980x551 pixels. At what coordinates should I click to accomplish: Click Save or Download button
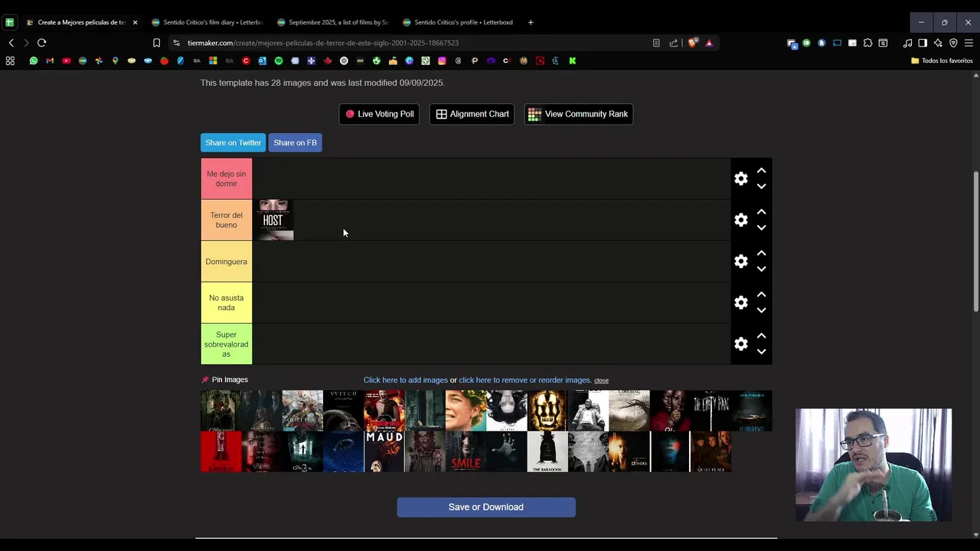point(486,507)
